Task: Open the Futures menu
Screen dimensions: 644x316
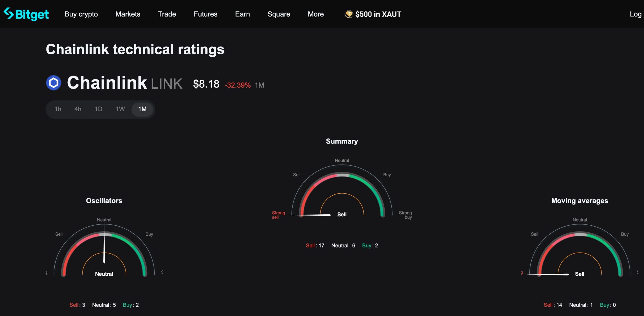Action: coord(205,14)
